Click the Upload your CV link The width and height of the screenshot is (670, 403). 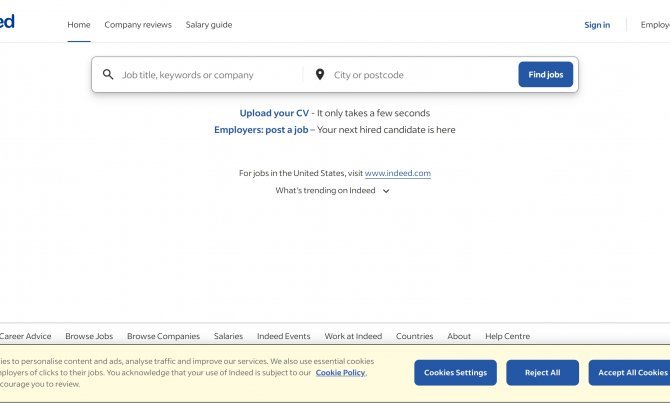pyautogui.click(x=274, y=113)
